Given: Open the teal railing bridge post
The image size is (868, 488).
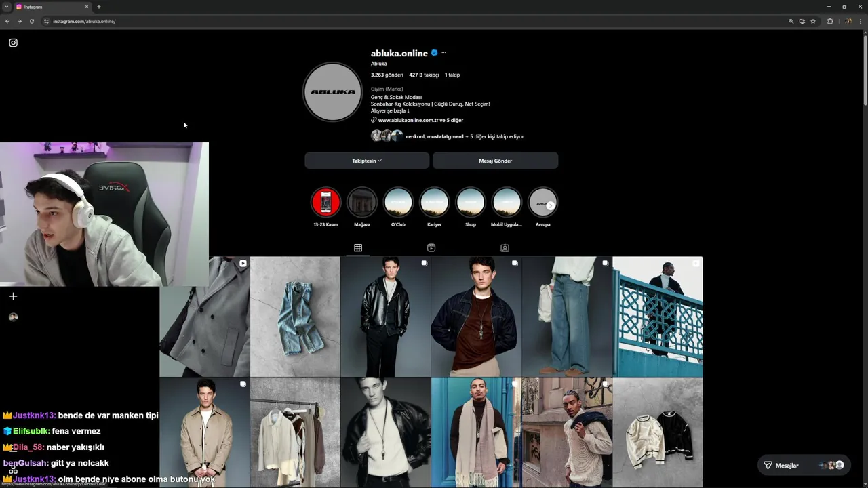Looking at the screenshot, I should 658,316.
